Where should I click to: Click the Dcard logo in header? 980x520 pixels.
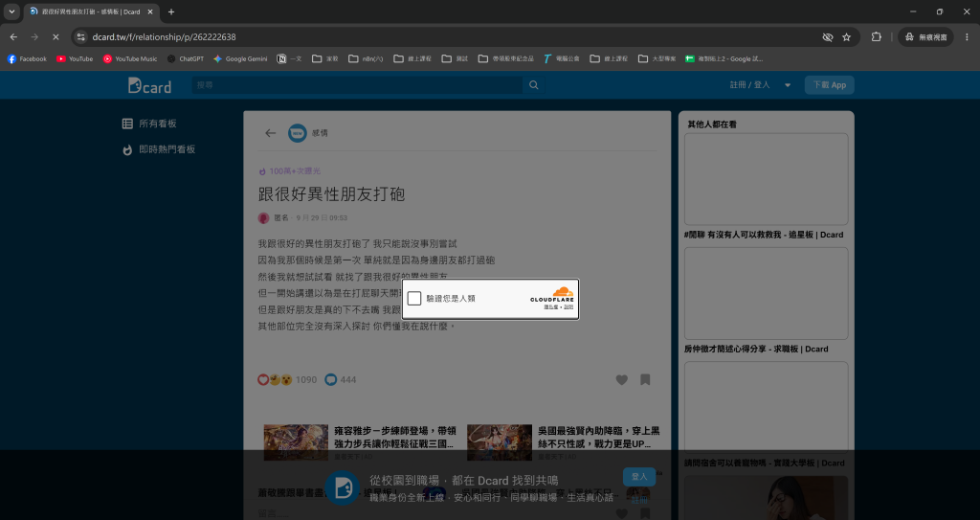(149, 85)
